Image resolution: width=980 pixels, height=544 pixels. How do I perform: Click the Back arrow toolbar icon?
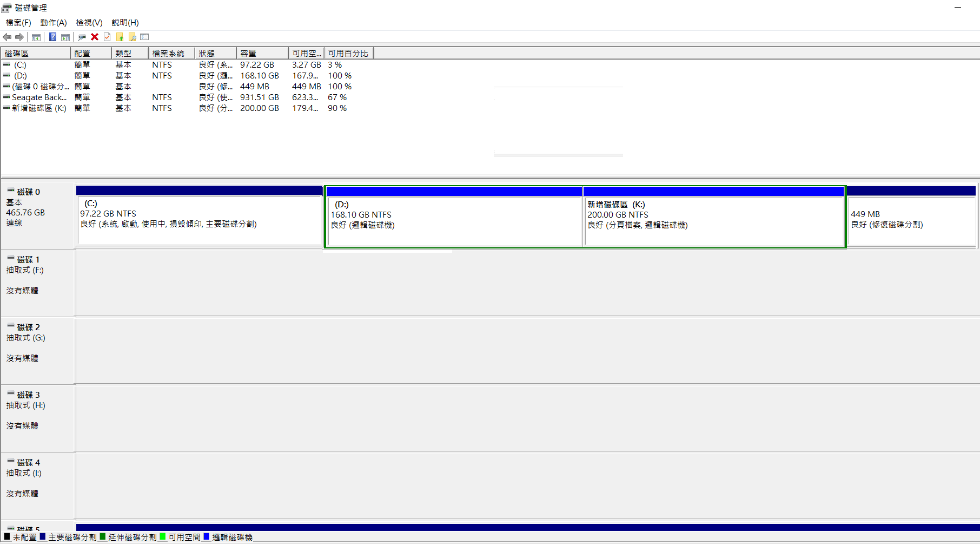pyautogui.click(x=7, y=37)
